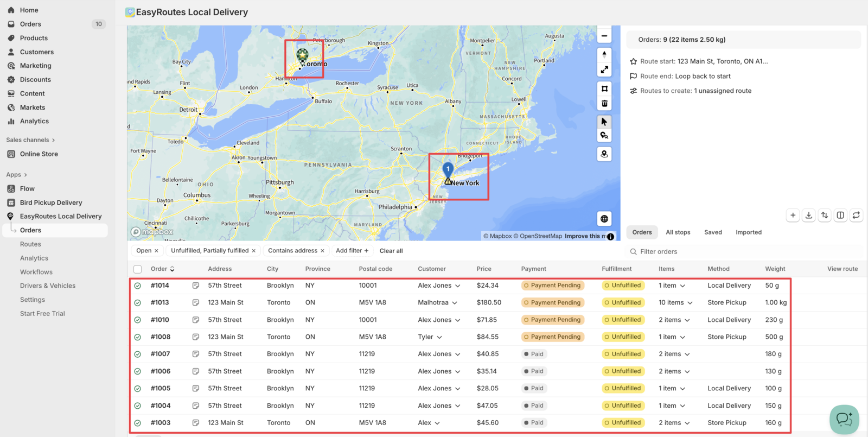
Task: Open Products in the sidebar
Action: (34, 38)
